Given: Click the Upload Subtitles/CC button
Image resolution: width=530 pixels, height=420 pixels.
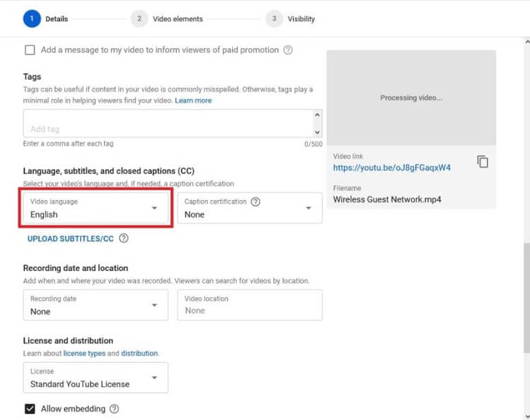Looking at the screenshot, I should pyautogui.click(x=70, y=239).
